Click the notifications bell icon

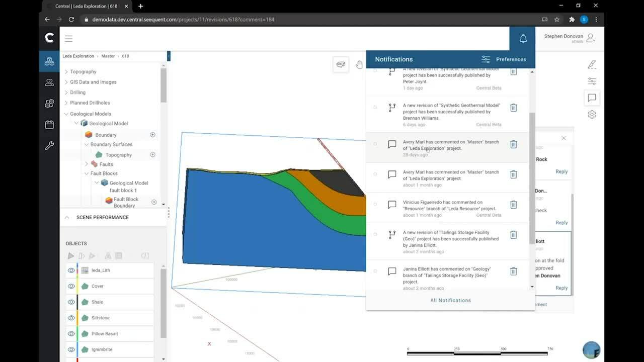[x=523, y=39]
